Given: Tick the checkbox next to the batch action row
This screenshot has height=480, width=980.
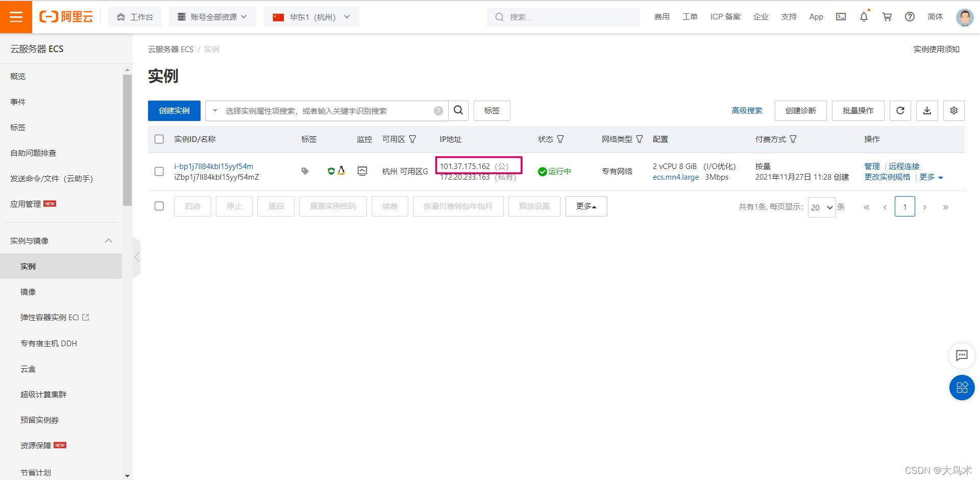Looking at the screenshot, I should click(159, 206).
